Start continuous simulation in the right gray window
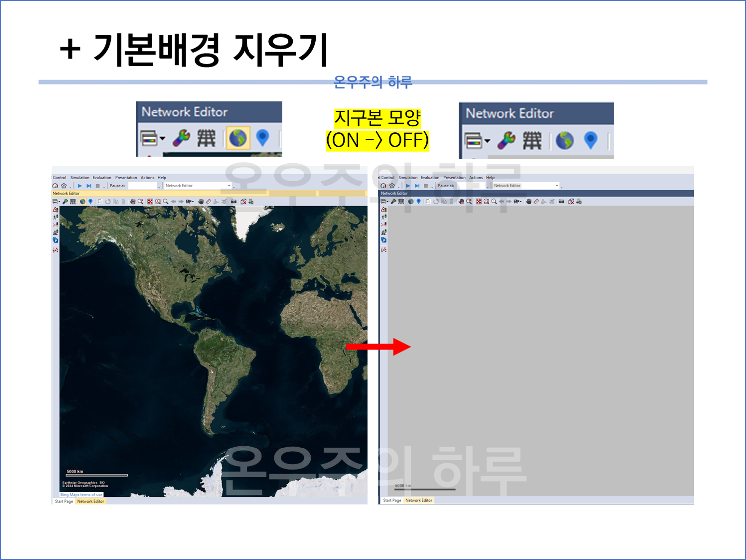Image resolution: width=746 pixels, height=560 pixels. click(x=408, y=186)
